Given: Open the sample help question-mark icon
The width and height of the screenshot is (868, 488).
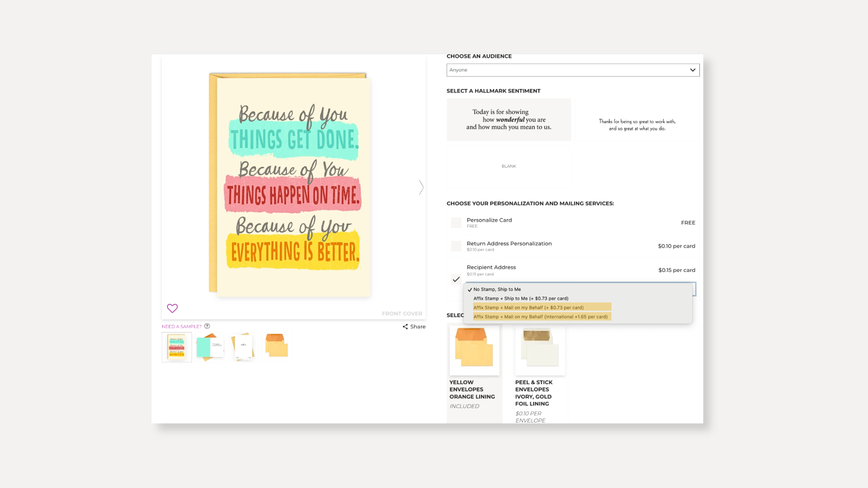Looking at the screenshot, I should click(x=207, y=326).
